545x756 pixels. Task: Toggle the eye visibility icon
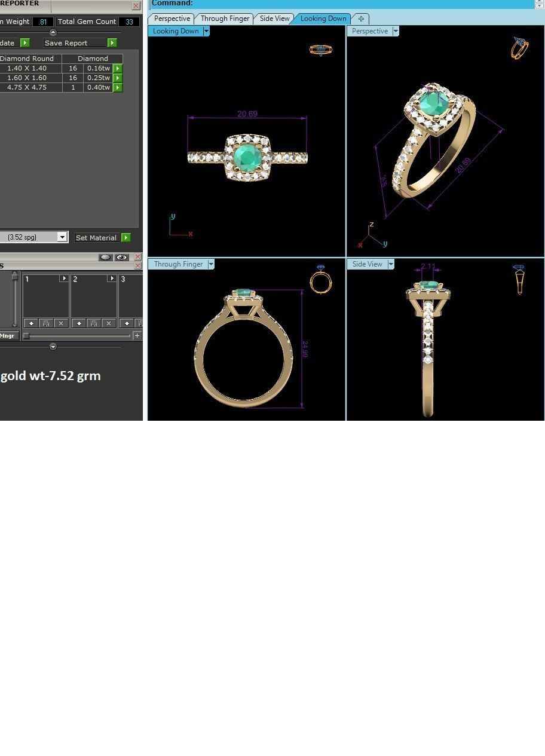(x=122, y=257)
